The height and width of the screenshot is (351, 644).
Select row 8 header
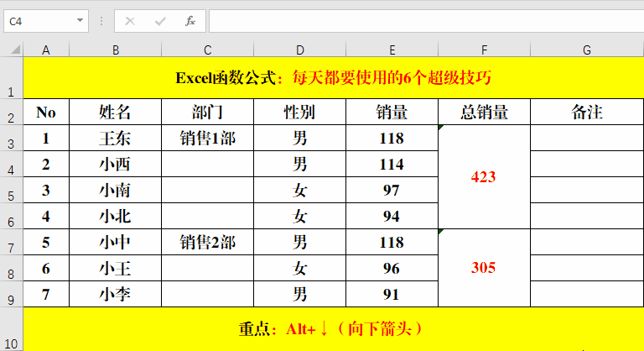click(11, 268)
